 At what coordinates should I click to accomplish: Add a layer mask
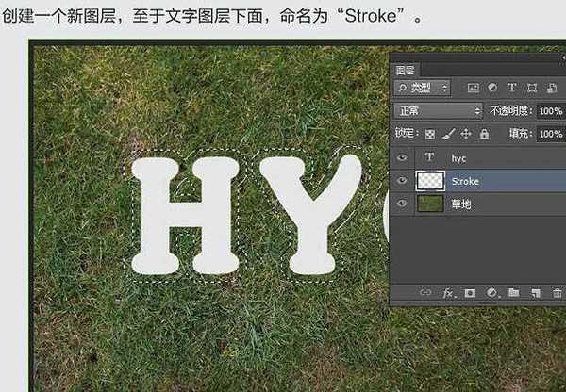coord(470,293)
